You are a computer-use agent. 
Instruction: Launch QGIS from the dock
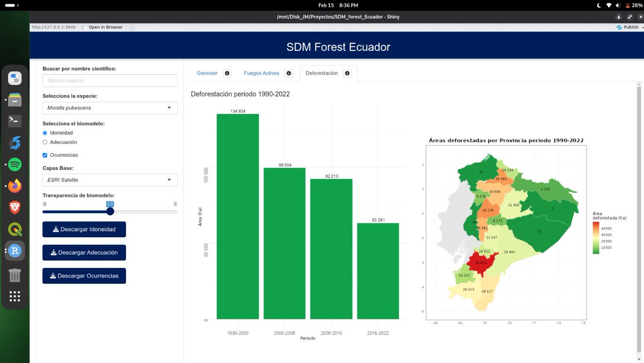click(x=14, y=229)
